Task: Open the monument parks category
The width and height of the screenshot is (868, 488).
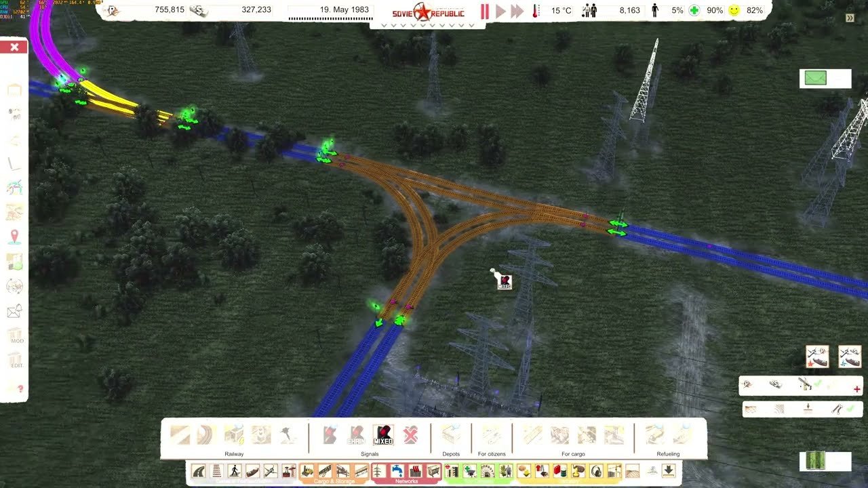Action: point(506,471)
